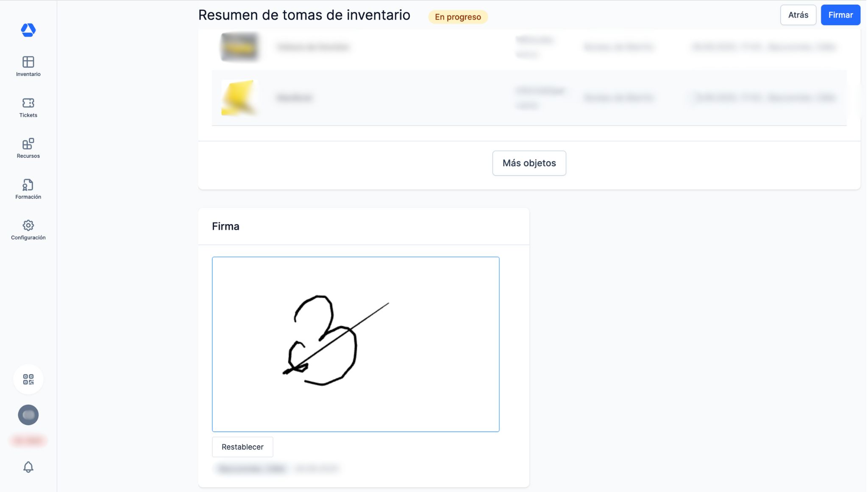Click the first blurred item thumbnail
868x492 pixels.
click(239, 47)
